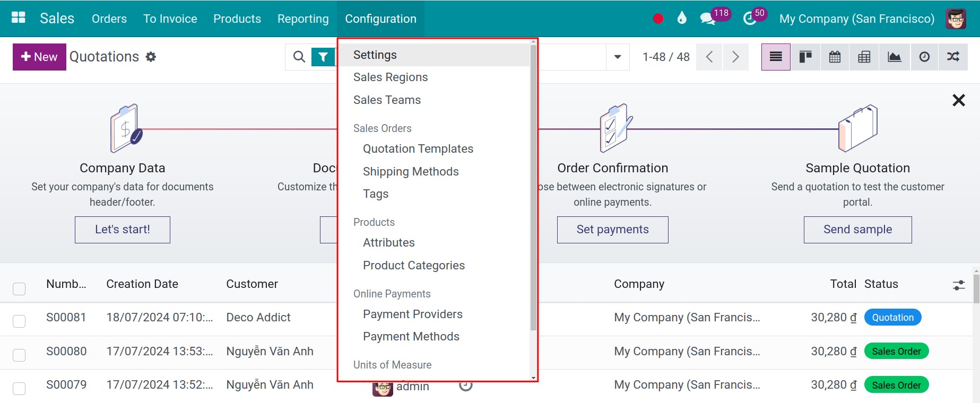
Task: Open the activities clock with 50 pending items
Action: (x=750, y=18)
